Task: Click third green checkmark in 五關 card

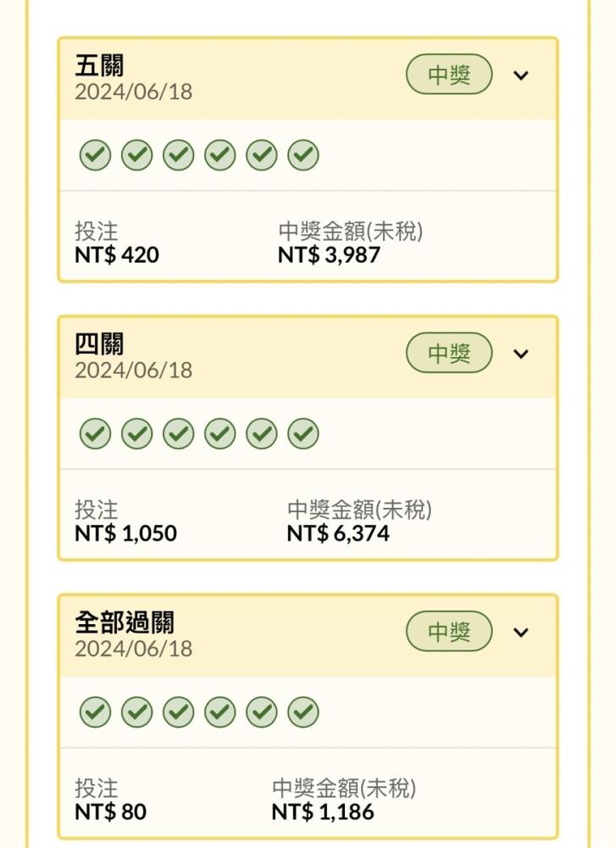Action: coord(178,155)
